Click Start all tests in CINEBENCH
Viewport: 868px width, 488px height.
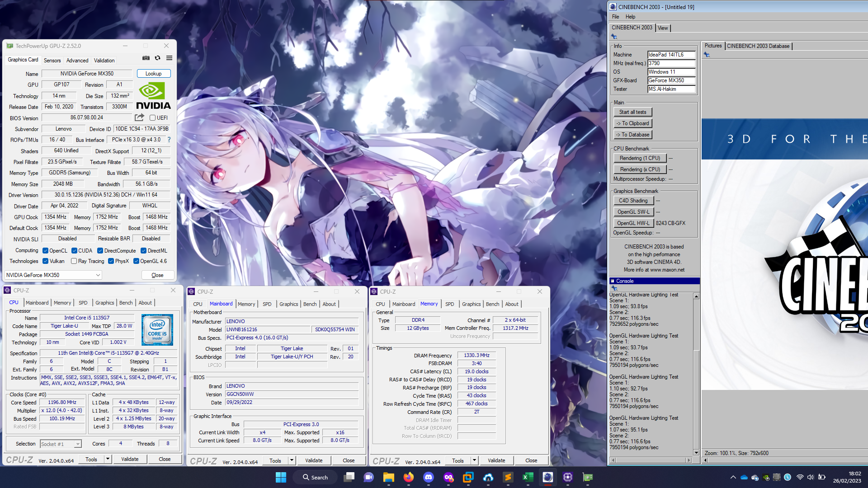(x=632, y=112)
